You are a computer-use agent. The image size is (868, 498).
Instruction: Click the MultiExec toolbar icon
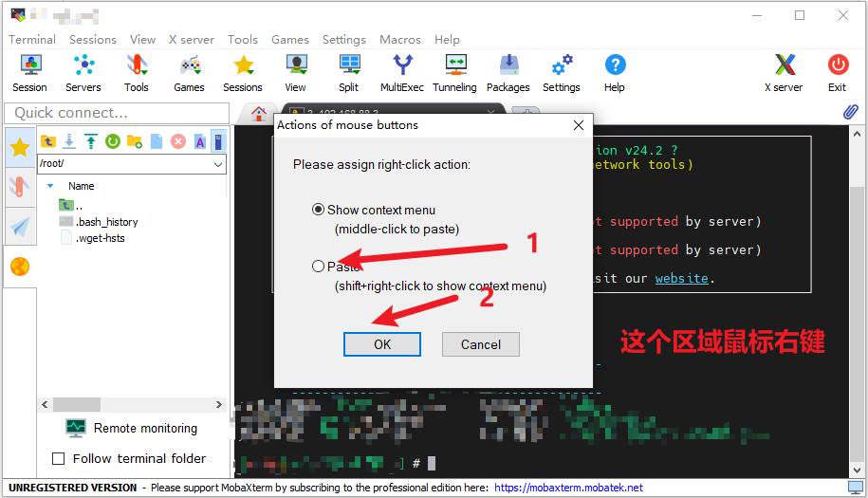click(x=402, y=72)
